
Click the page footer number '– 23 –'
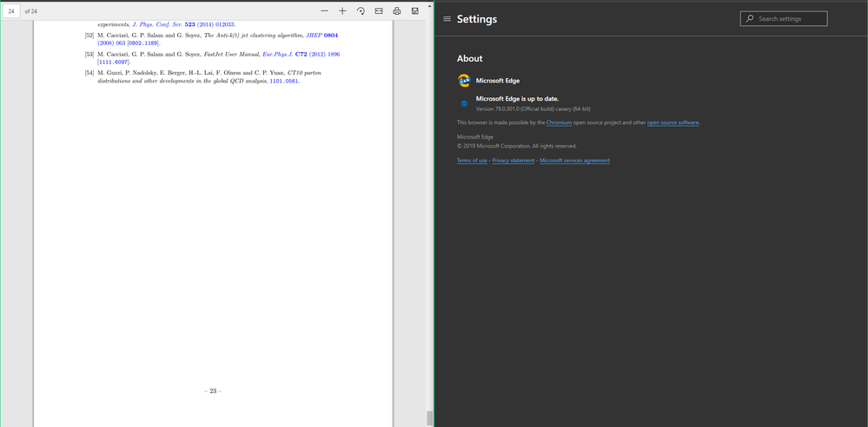[213, 391]
